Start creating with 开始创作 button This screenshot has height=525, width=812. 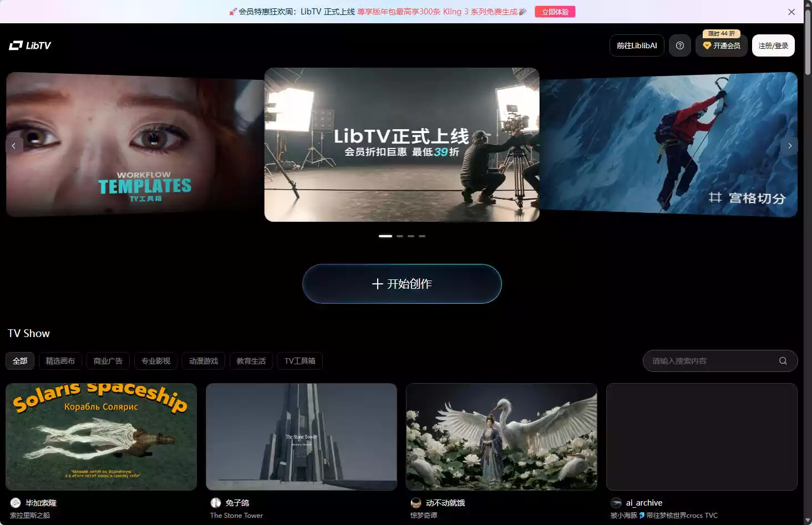(402, 284)
